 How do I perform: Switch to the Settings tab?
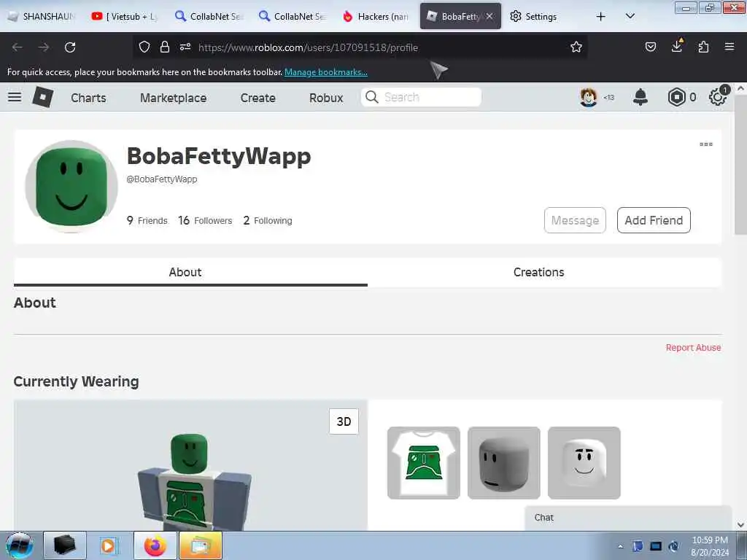pos(541,17)
